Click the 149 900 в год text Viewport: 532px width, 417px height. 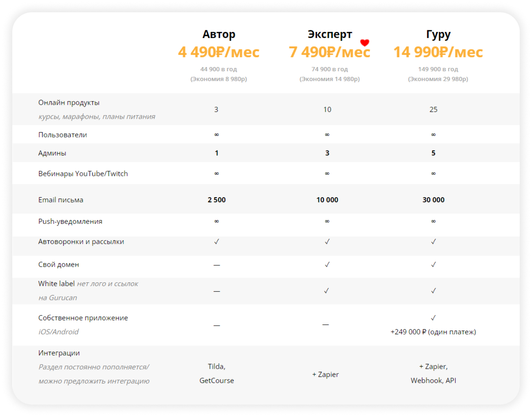tap(438, 69)
